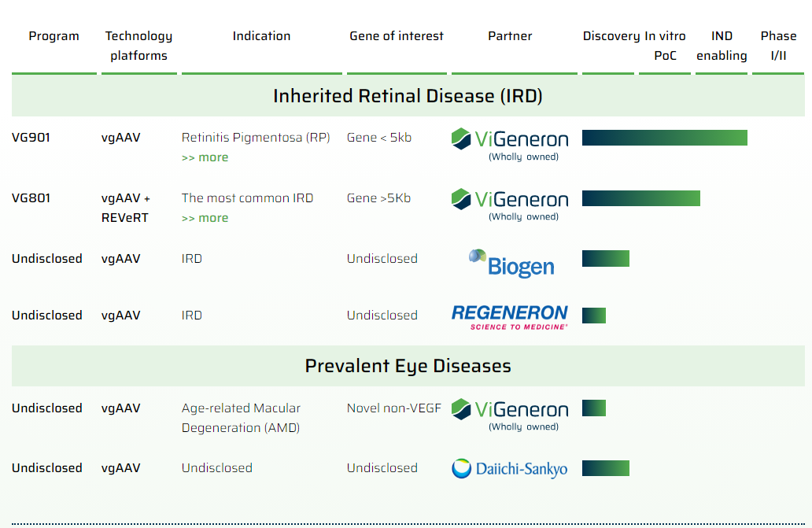This screenshot has width=812, height=528.
Task: Click the Regeneron partner logo
Action: [x=510, y=316]
